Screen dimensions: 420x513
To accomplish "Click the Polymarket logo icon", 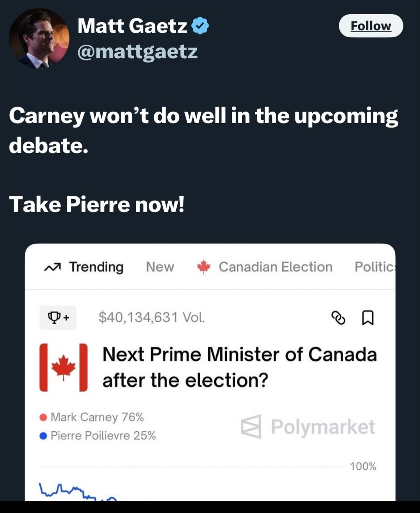I will tap(251, 427).
